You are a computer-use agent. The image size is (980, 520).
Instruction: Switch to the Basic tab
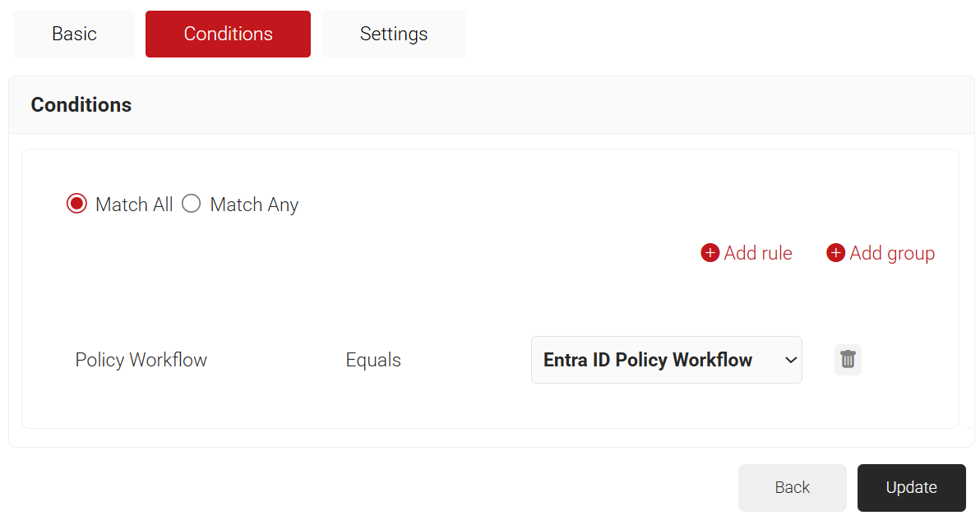(x=74, y=34)
